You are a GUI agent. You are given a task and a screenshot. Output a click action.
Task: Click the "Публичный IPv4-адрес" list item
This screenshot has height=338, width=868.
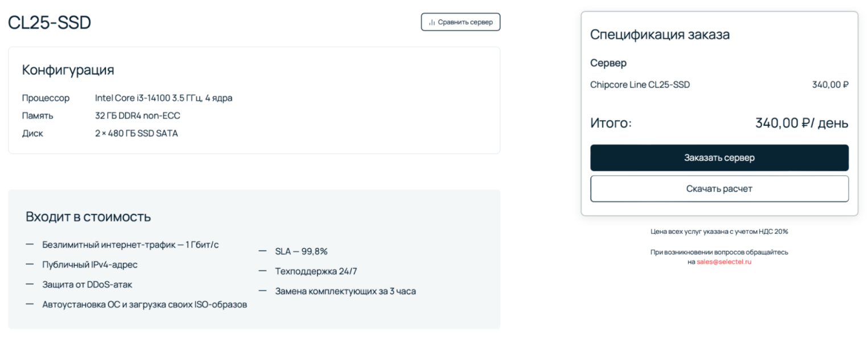(x=89, y=265)
